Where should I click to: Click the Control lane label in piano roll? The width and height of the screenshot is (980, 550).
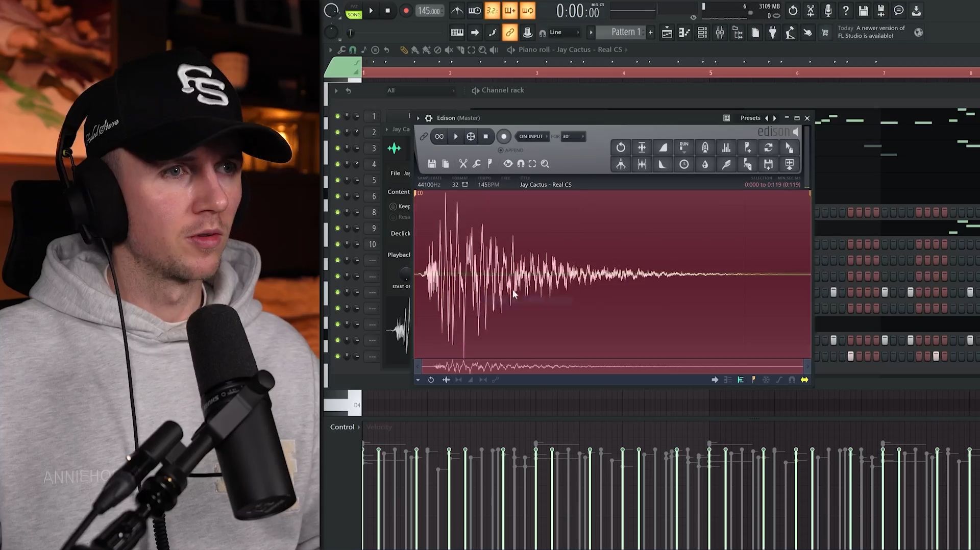point(342,427)
